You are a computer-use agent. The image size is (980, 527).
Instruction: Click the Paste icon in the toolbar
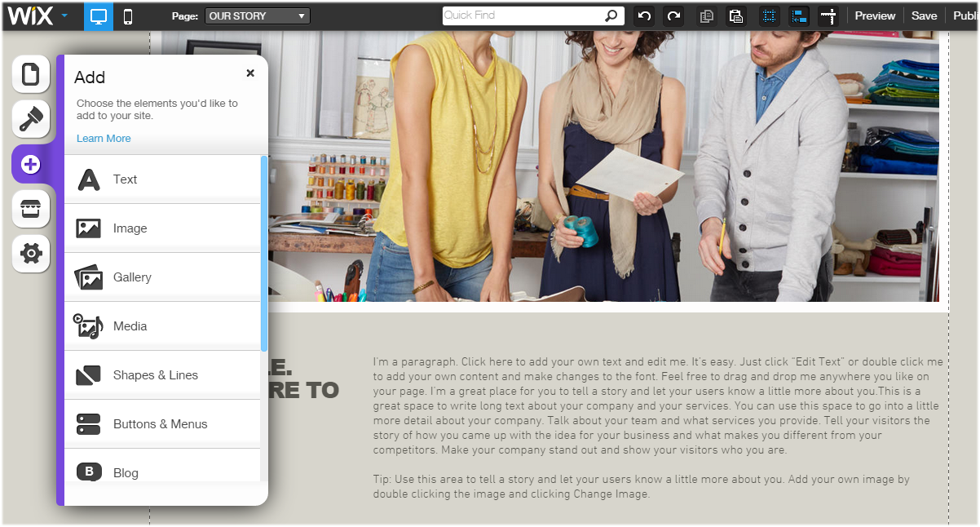pos(735,15)
